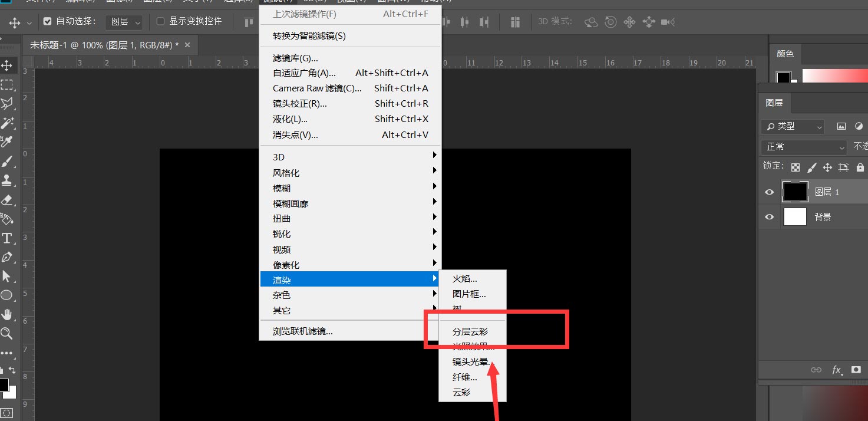Choose 浏览联机滤镜 entry
The height and width of the screenshot is (421, 868).
[x=350, y=331]
